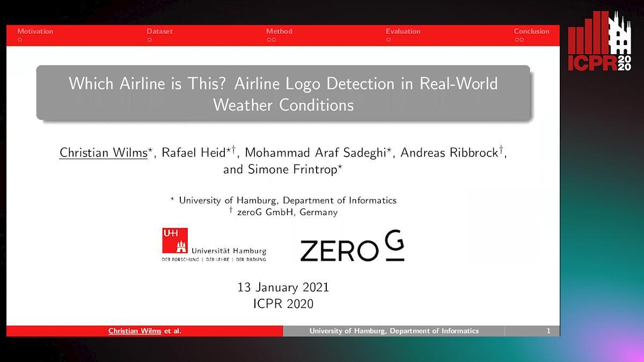This screenshot has height=362, width=644.
Task: Click the slide number 1 in footer
Action: point(548,331)
